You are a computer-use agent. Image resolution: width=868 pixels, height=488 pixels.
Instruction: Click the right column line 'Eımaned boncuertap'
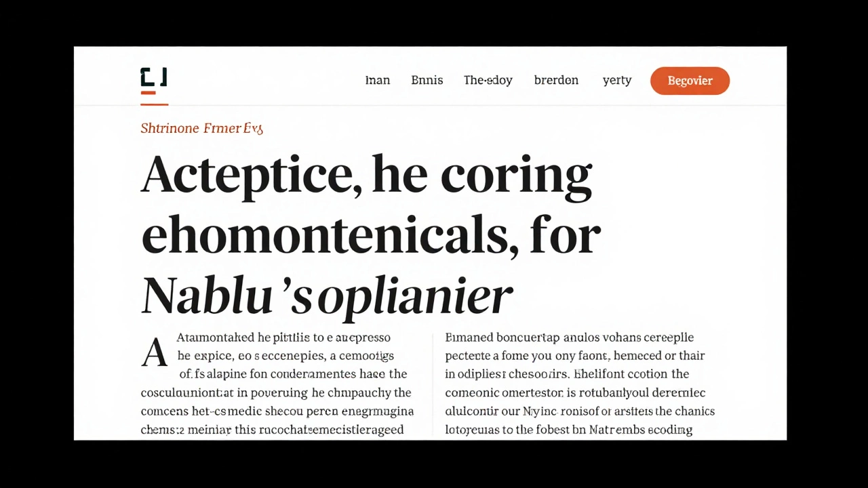[x=570, y=338]
